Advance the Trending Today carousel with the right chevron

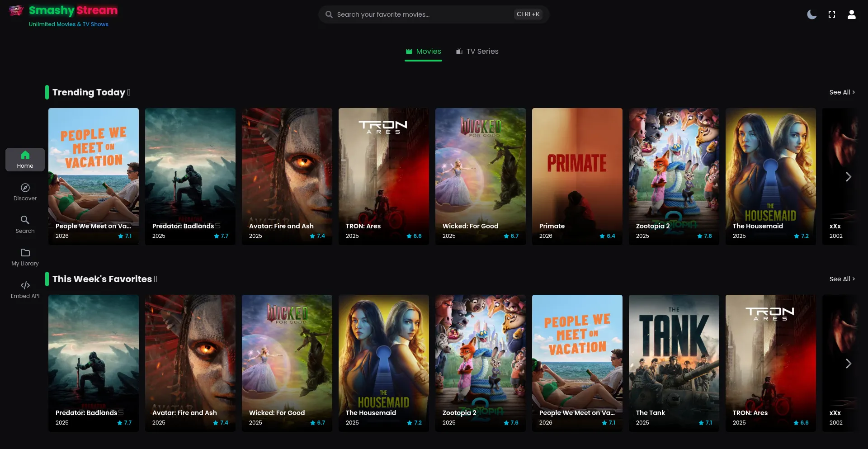pyautogui.click(x=849, y=177)
